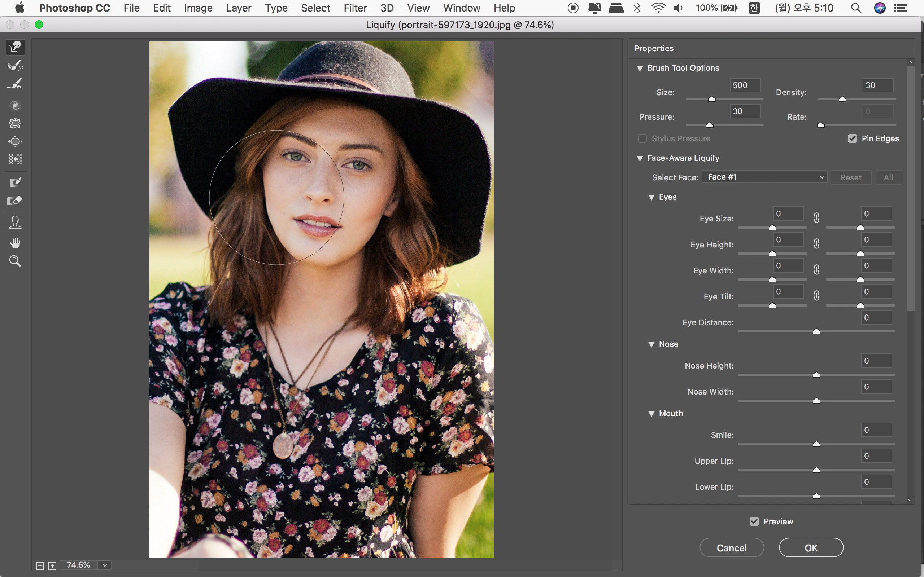Select the Twirl Clockwise tool
This screenshot has width=924, height=577.
pyautogui.click(x=15, y=105)
